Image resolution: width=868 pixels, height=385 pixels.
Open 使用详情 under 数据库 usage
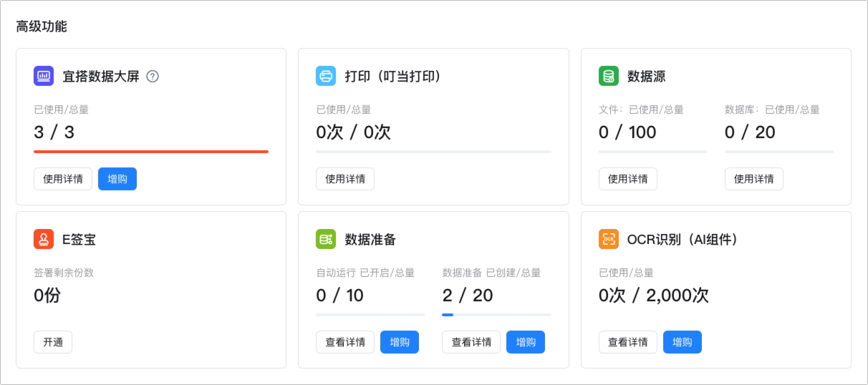coord(754,179)
